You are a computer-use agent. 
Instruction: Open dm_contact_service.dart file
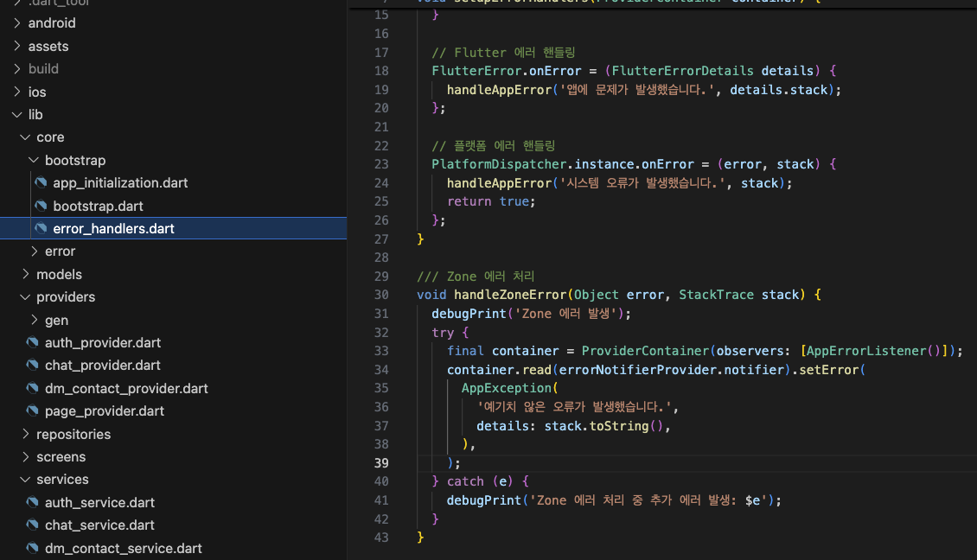coord(124,548)
